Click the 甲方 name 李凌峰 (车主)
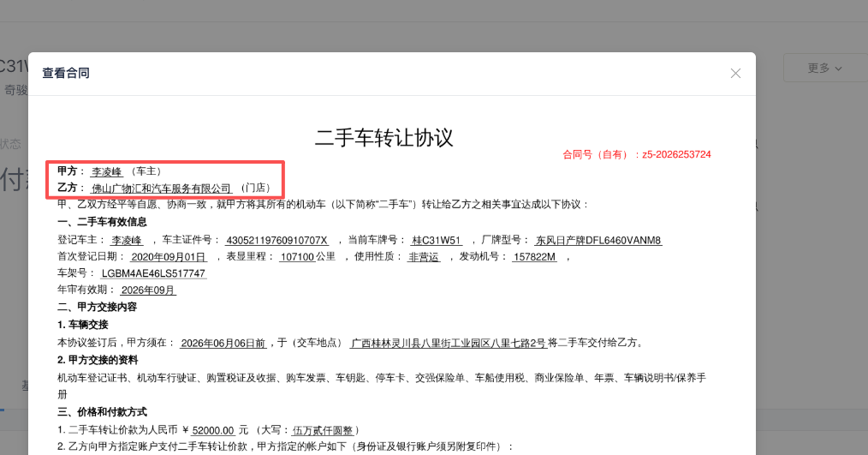Screen dimensions: 868x455 point(107,171)
